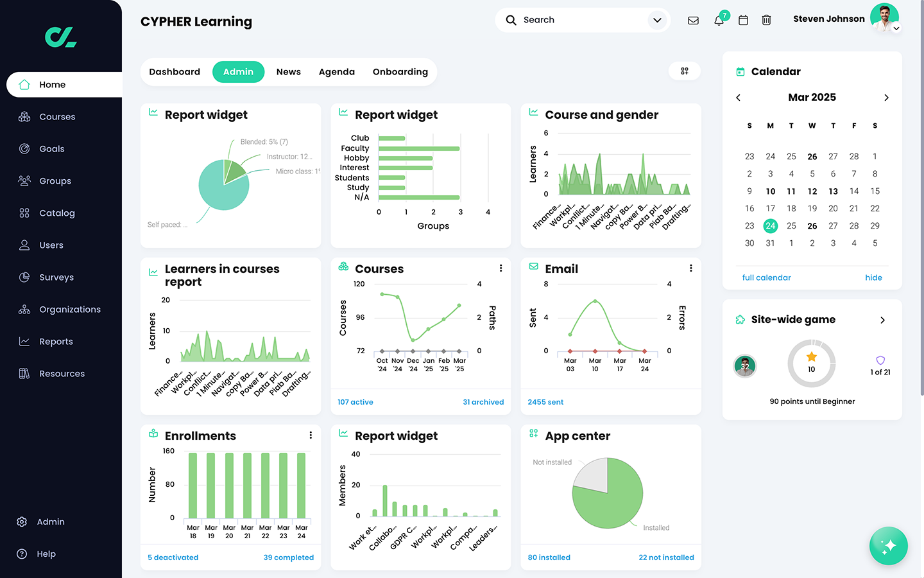The image size is (924, 578).
Task: Open the Courses widget options menu
Action: point(501,268)
